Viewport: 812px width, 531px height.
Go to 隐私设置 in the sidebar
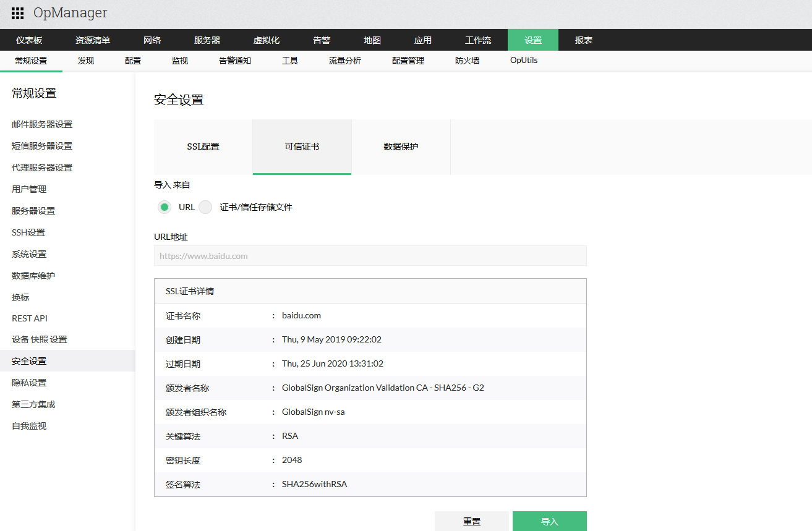pyautogui.click(x=28, y=382)
